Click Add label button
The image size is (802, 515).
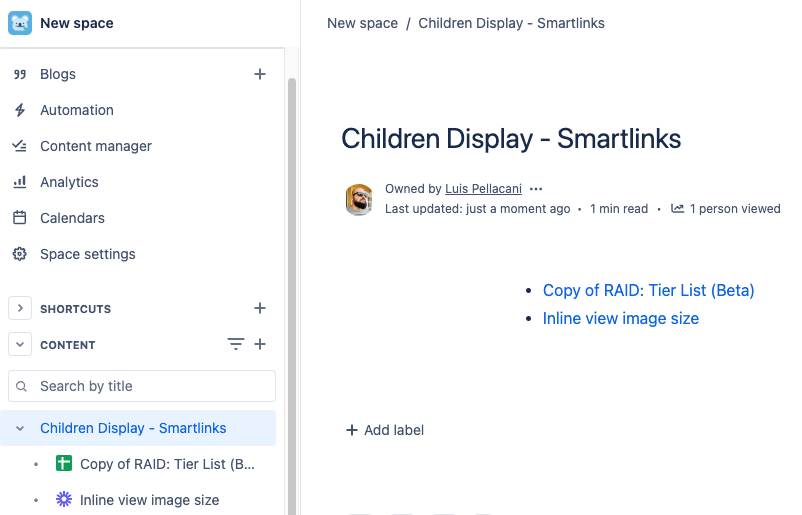pyautogui.click(x=385, y=430)
